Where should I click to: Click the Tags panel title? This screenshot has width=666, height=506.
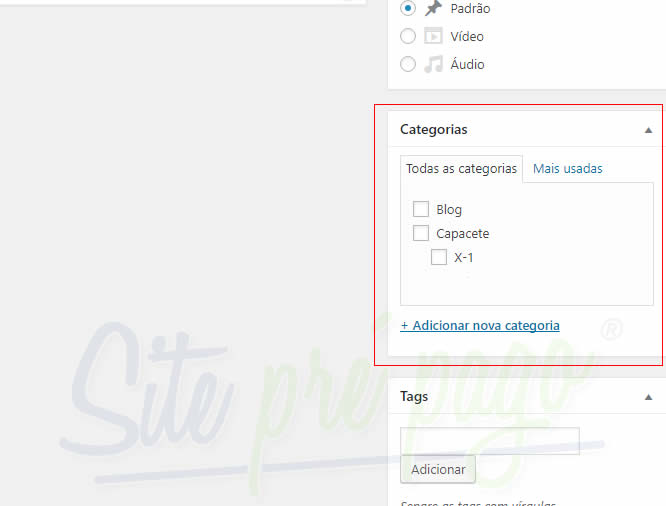[x=414, y=397]
